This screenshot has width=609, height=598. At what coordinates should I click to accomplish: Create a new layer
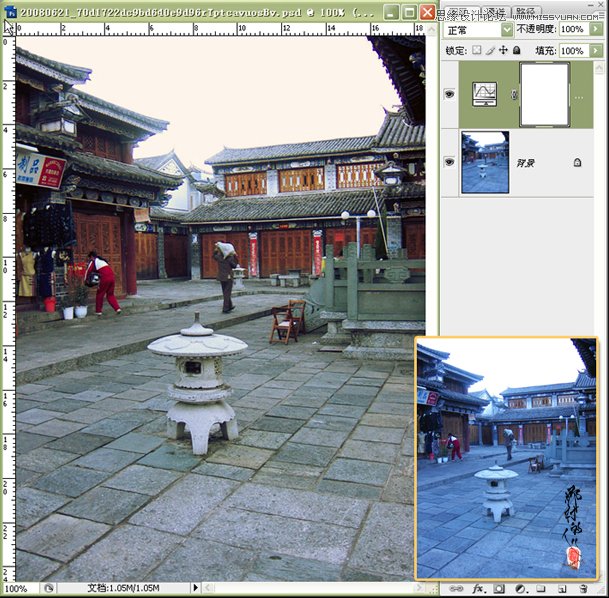tap(562, 589)
